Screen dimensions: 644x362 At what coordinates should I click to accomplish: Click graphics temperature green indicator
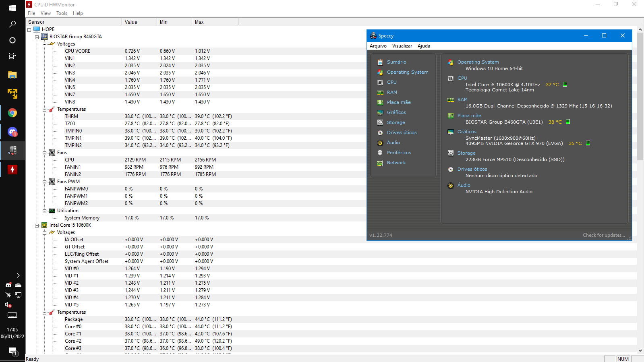point(588,143)
